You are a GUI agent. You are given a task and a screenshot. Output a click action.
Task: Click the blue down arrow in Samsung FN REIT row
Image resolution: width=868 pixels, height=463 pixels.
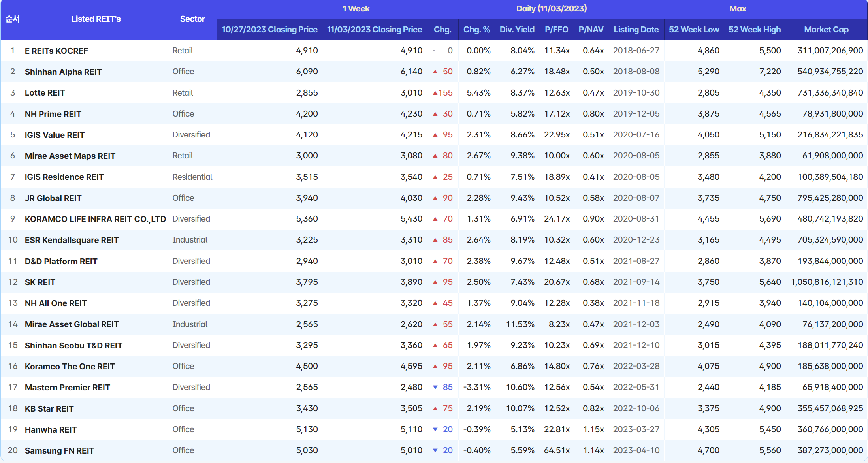(x=435, y=450)
